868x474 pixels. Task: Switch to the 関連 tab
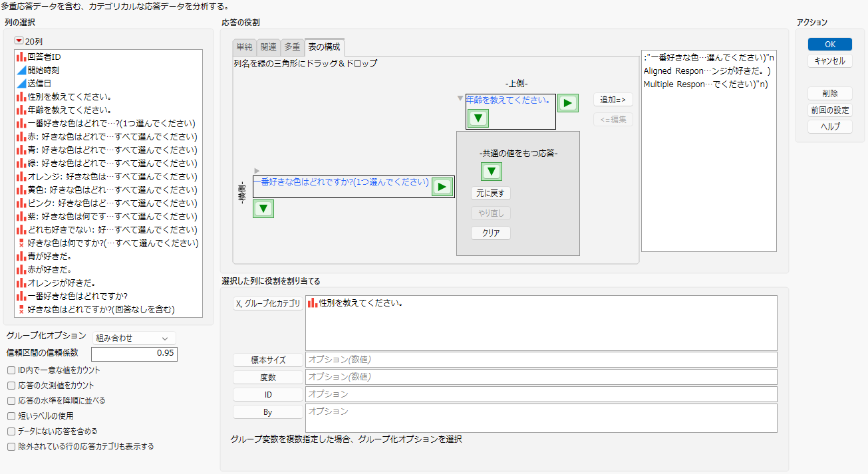coord(268,47)
